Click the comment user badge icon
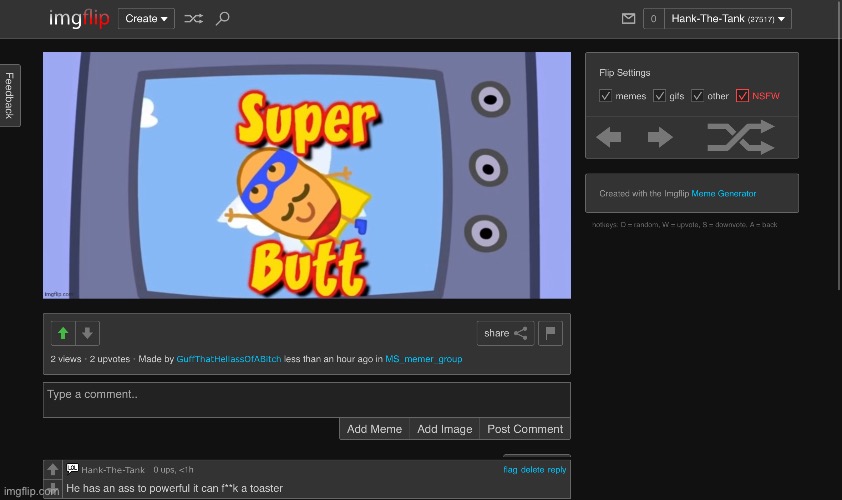 click(x=72, y=469)
